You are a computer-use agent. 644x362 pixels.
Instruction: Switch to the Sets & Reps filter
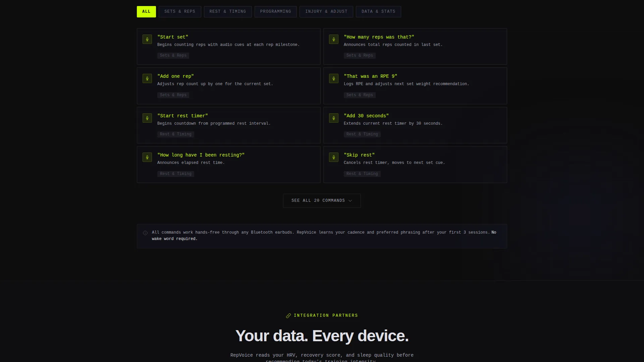[x=180, y=12]
